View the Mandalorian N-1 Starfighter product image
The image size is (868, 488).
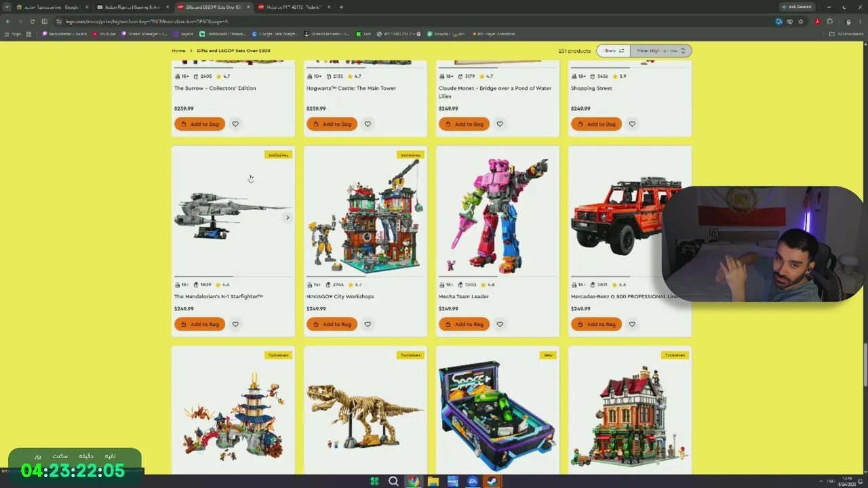233,216
